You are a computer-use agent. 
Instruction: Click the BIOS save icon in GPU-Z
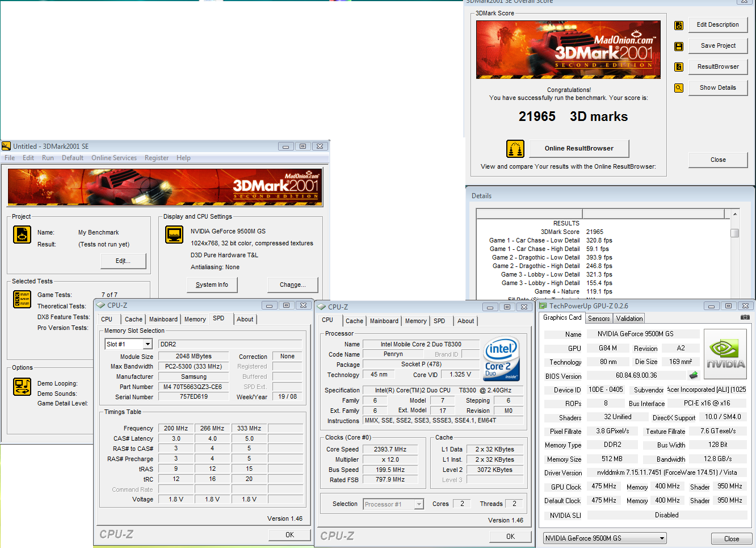pyautogui.click(x=694, y=375)
